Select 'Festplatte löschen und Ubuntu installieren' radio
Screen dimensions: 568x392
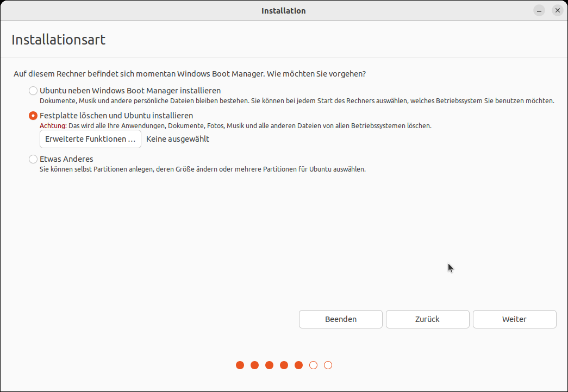[33, 116]
